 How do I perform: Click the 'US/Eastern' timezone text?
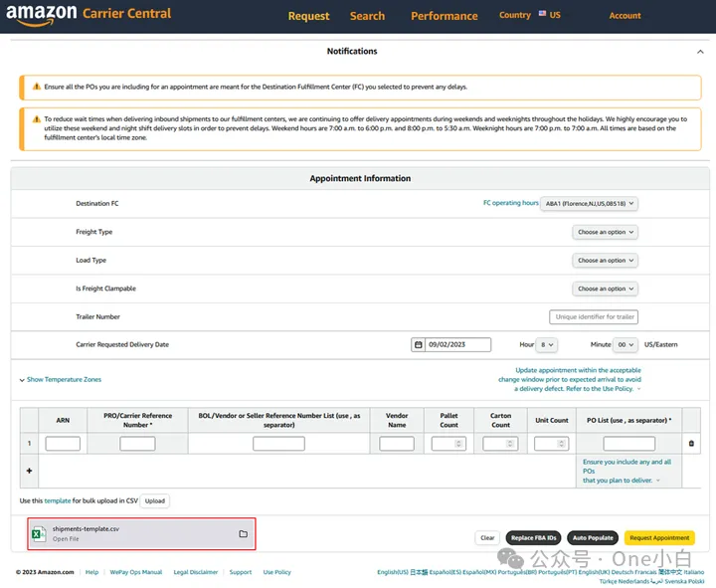(660, 345)
